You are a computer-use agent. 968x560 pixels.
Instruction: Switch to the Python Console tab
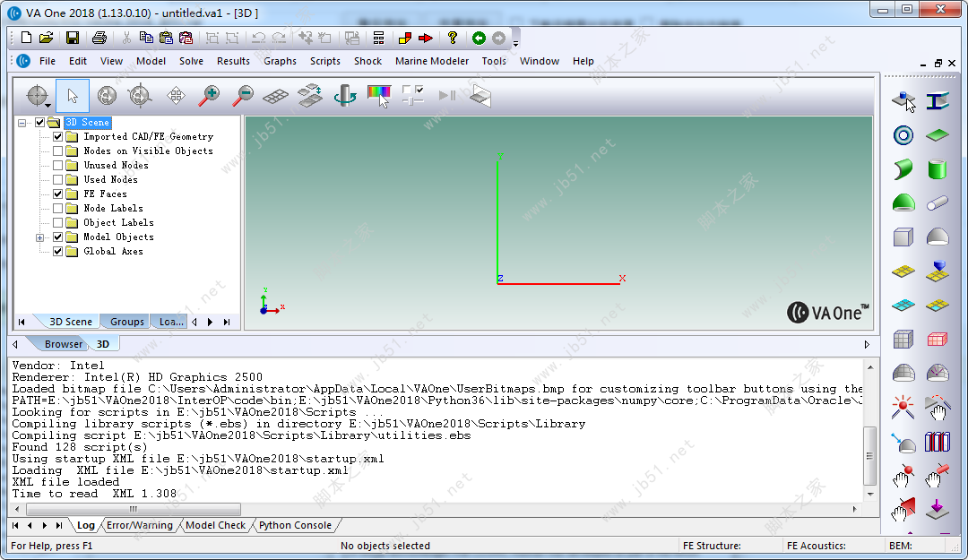click(295, 525)
